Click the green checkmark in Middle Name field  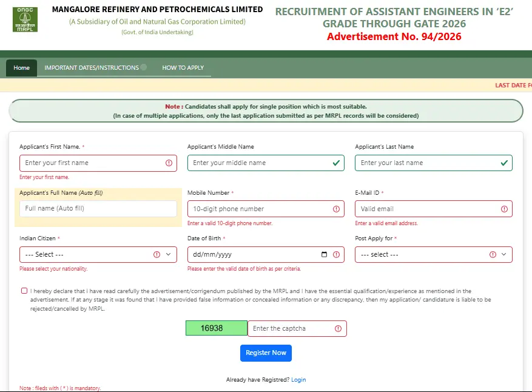coord(336,163)
